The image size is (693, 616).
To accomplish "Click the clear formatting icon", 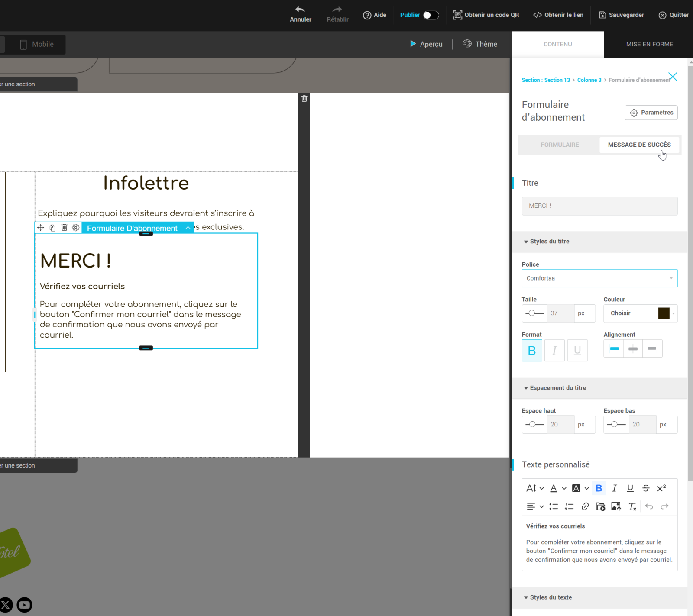I will click(632, 506).
